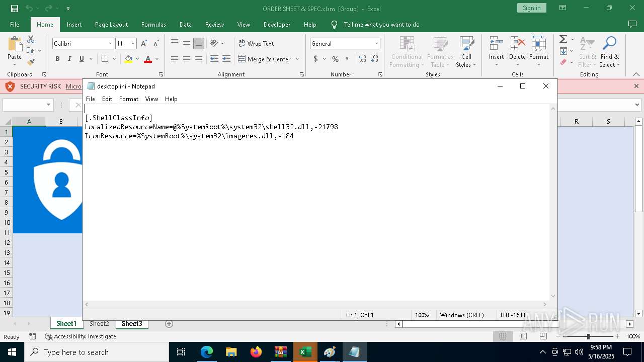Expand Customize Quick Access Toolbar arrow
644x362 pixels.
click(x=68, y=9)
